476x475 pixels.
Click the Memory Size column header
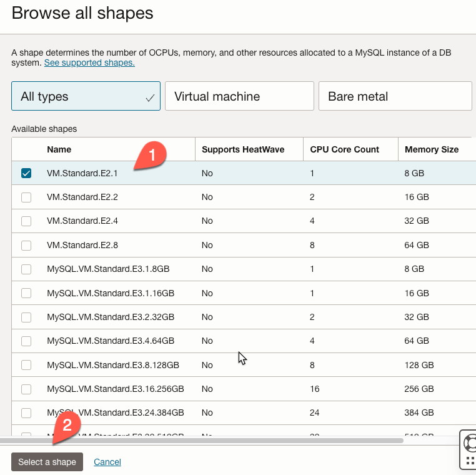coord(432,149)
